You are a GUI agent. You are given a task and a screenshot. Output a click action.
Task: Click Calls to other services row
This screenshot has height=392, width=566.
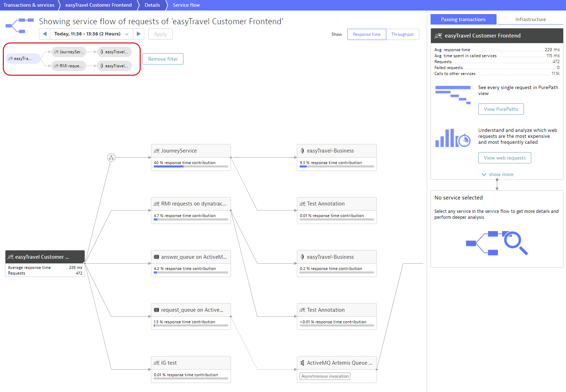[497, 74]
